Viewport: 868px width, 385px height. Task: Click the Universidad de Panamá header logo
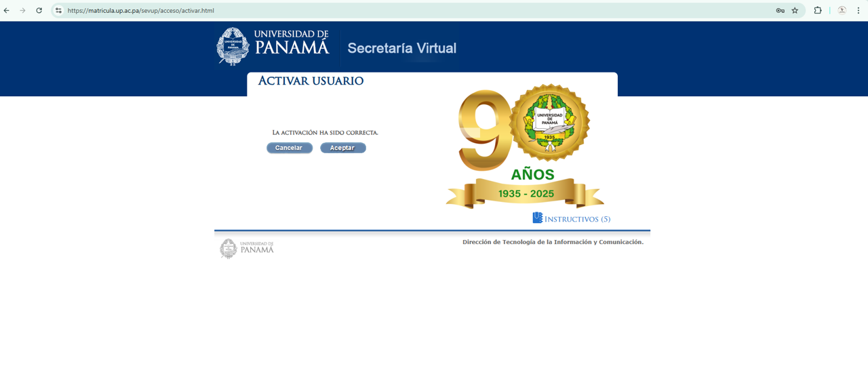click(273, 46)
